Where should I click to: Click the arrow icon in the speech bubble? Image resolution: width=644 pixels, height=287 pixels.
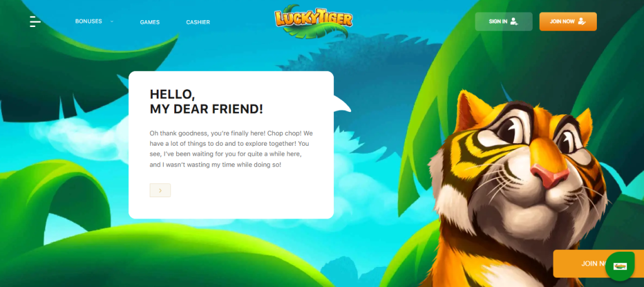click(x=160, y=190)
